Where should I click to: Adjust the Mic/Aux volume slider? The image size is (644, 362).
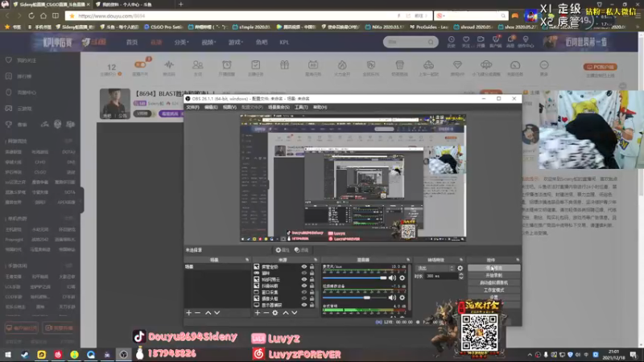pyautogui.click(x=354, y=278)
